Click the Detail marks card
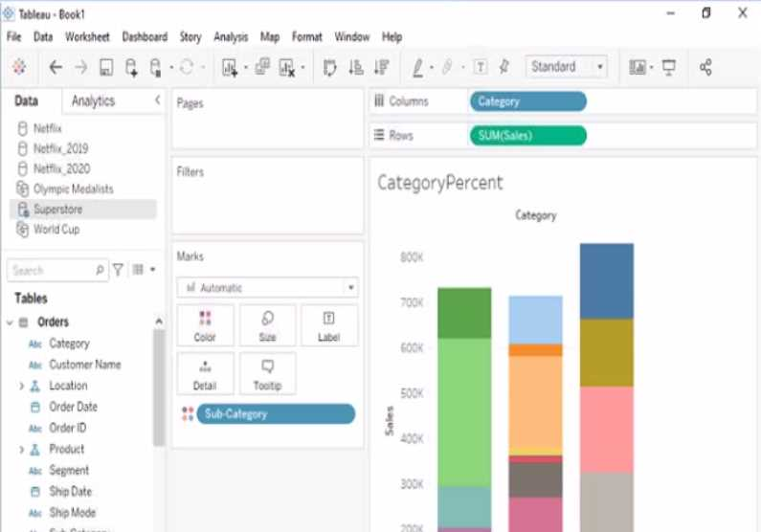 tap(205, 373)
